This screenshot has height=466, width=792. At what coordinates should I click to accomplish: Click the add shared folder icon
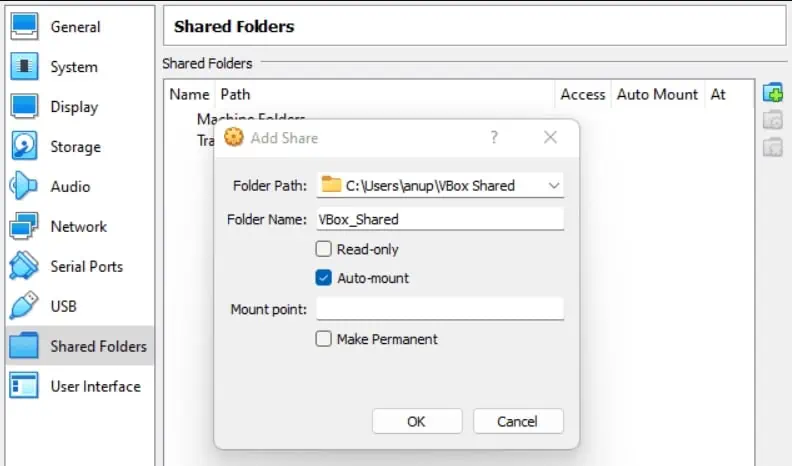click(x=772, y=93)
